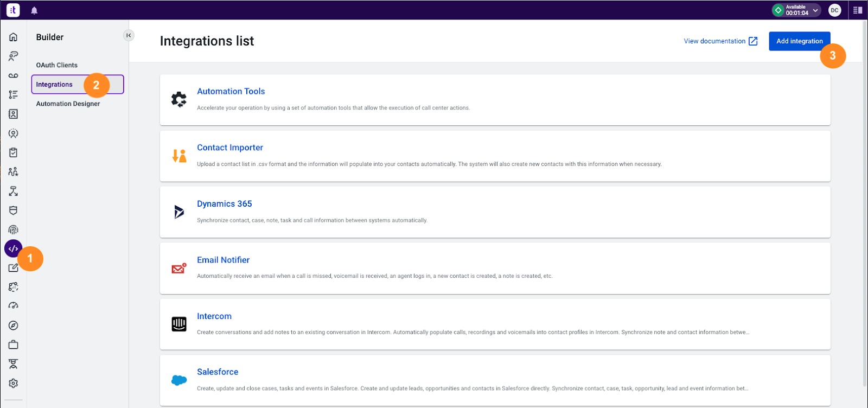Open the Email Notifier integration

click(223, 260)
